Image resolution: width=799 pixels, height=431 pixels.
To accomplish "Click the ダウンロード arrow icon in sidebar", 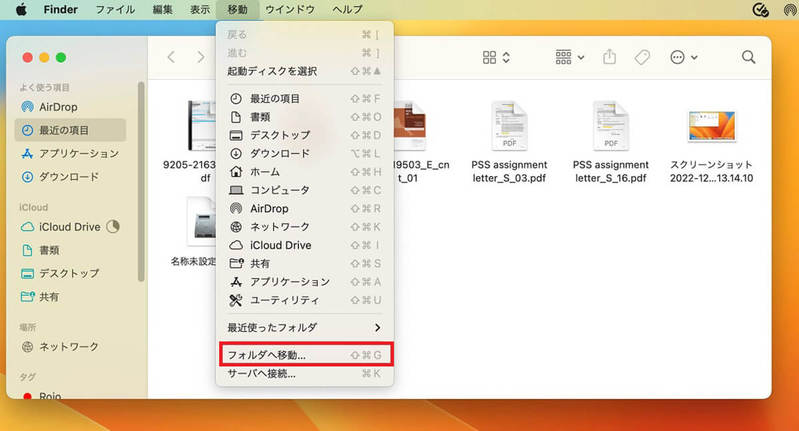I will point(28,177).
